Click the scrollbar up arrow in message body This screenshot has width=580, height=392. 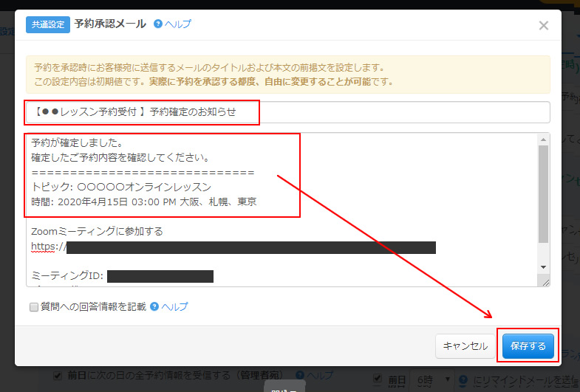tap(544, 140)
